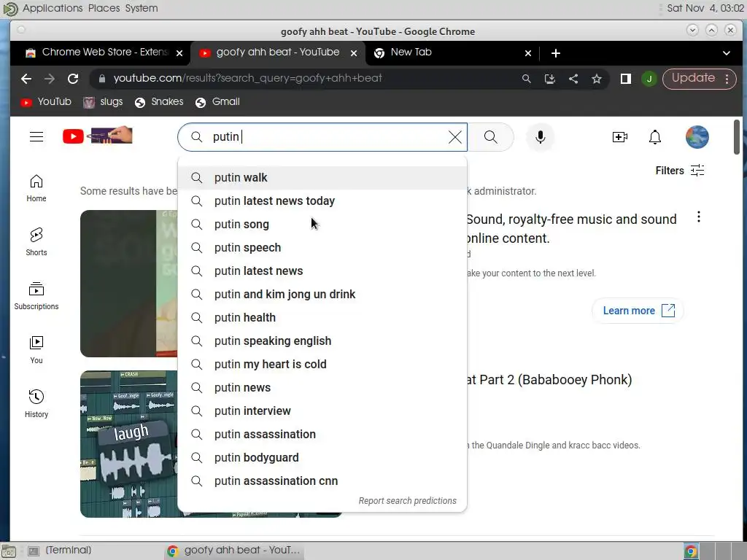Select the suggestion putin latest news today
Image resolution: width=747 pixels, height=560 pixels.
[x=322, y=201]
